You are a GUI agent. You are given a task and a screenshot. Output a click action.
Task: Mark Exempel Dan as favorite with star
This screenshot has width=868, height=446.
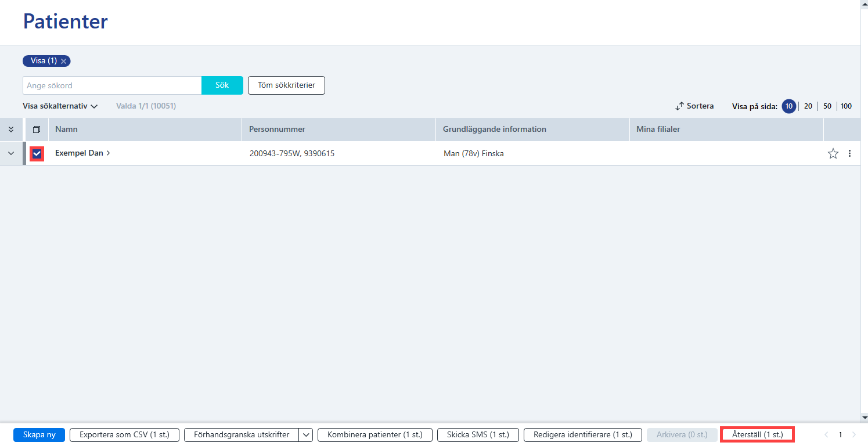tap(833, 153)
